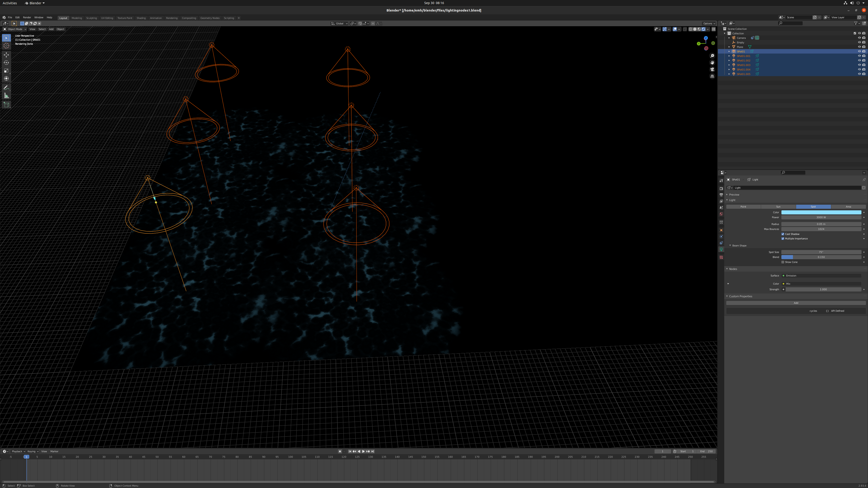Open the Tool properties tab

pos(721,181)
